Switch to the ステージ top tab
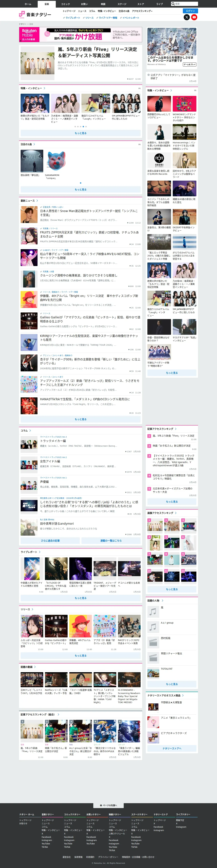217x868 pixels. 122,4
